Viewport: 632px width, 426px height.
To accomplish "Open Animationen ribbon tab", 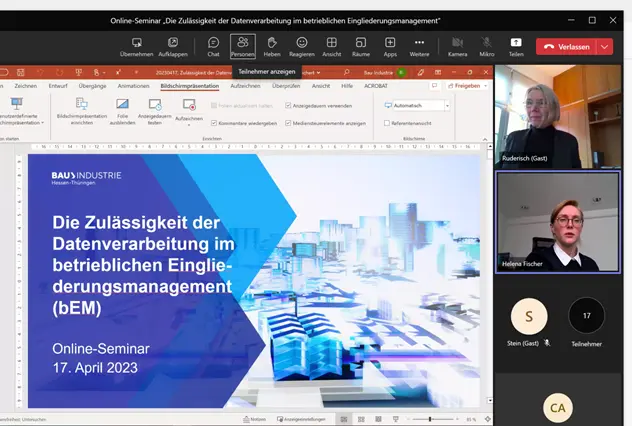I will click(133, 86).
